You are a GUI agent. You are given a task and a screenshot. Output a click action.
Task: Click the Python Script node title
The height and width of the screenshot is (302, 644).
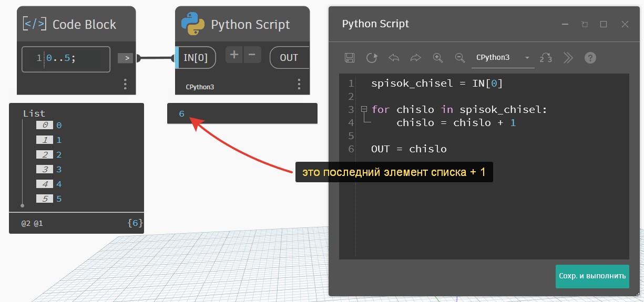pos(250,24)
